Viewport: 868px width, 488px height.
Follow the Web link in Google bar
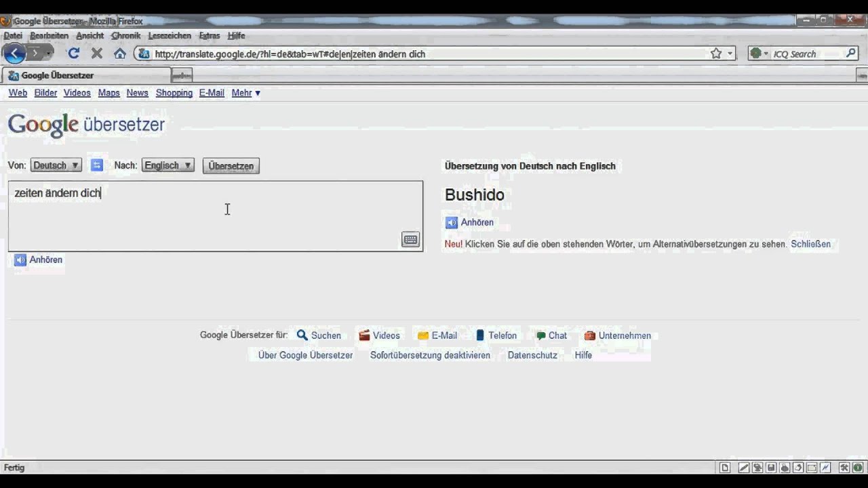[18, 93]
